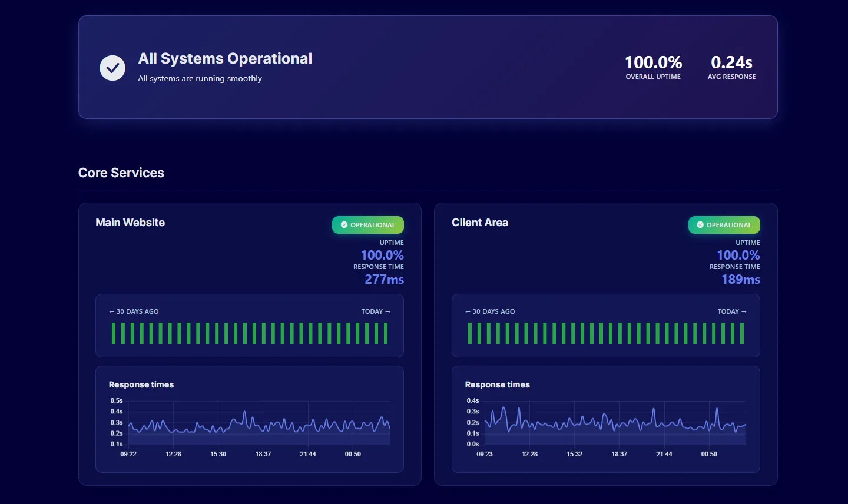Click the Main Website response times chart line
Screen dimensions: 848x504
pos(259,425)
